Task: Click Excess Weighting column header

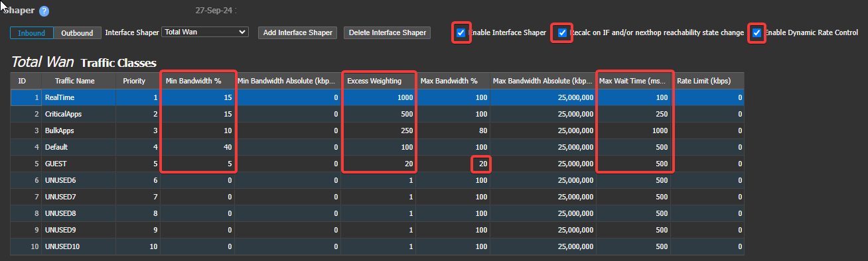Action: 379,81
